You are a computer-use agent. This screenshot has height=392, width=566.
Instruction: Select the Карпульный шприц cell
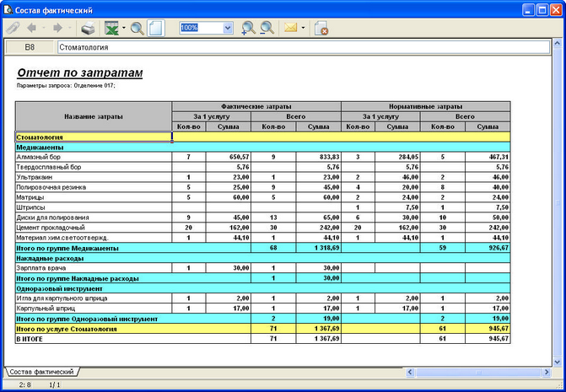coord(93,309)
